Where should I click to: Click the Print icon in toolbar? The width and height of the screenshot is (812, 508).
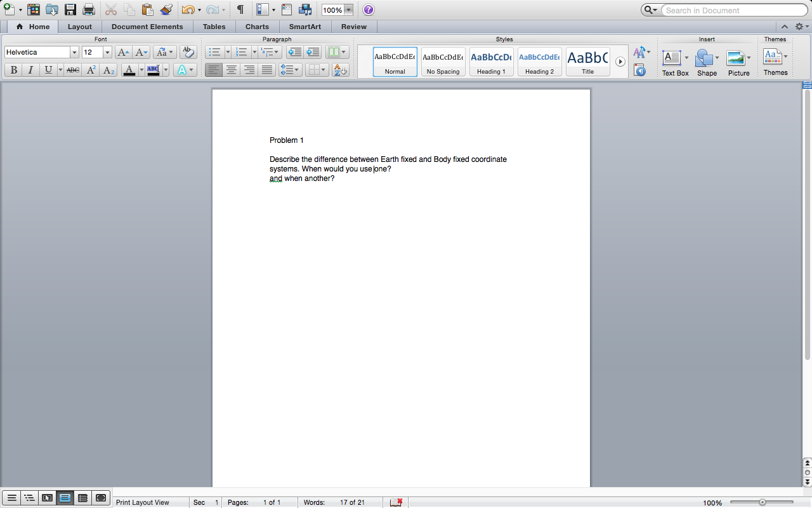click(x=89, y=10)
